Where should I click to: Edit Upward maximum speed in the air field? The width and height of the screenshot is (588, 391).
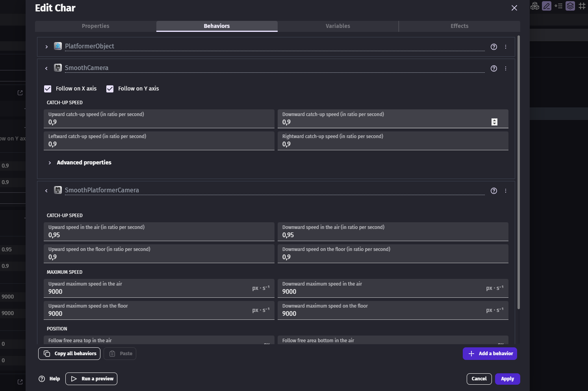pyautogui.click(x=159, y=288)
